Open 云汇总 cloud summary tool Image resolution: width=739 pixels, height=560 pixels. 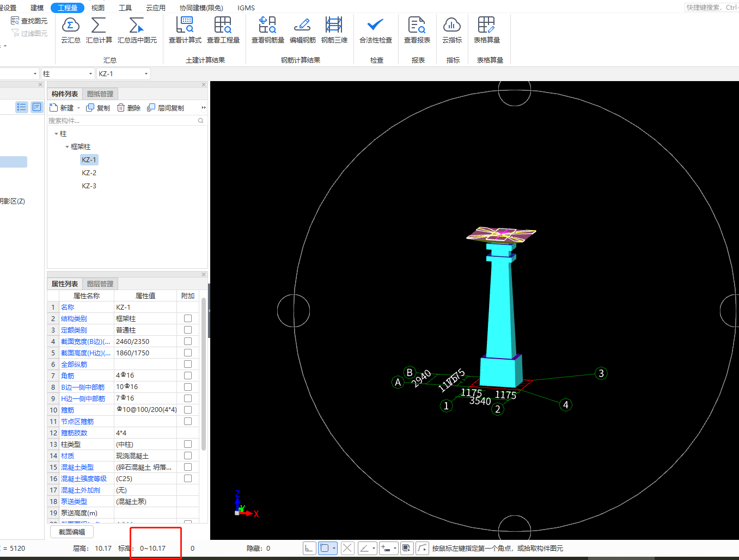(x=71, y=30)
